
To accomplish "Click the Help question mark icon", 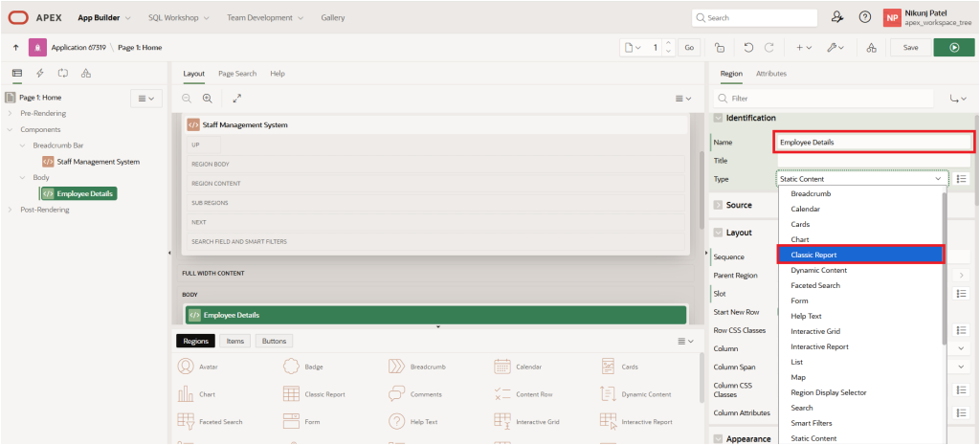I will click(x=864, y=17).
